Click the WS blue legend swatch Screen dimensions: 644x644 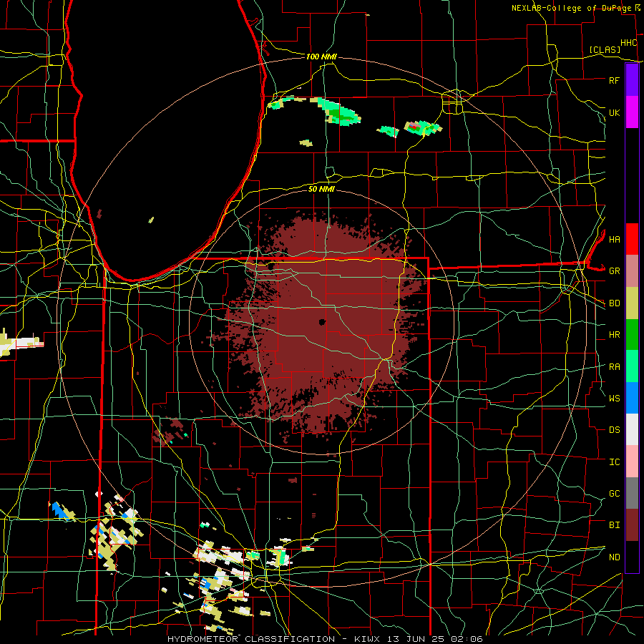click(632, 398)
